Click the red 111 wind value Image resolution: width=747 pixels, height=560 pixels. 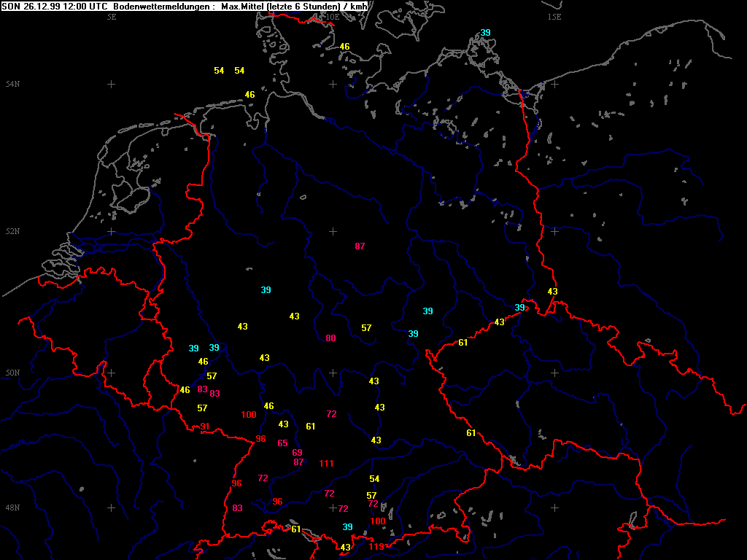pyautogui.click(x=326, y=464)
